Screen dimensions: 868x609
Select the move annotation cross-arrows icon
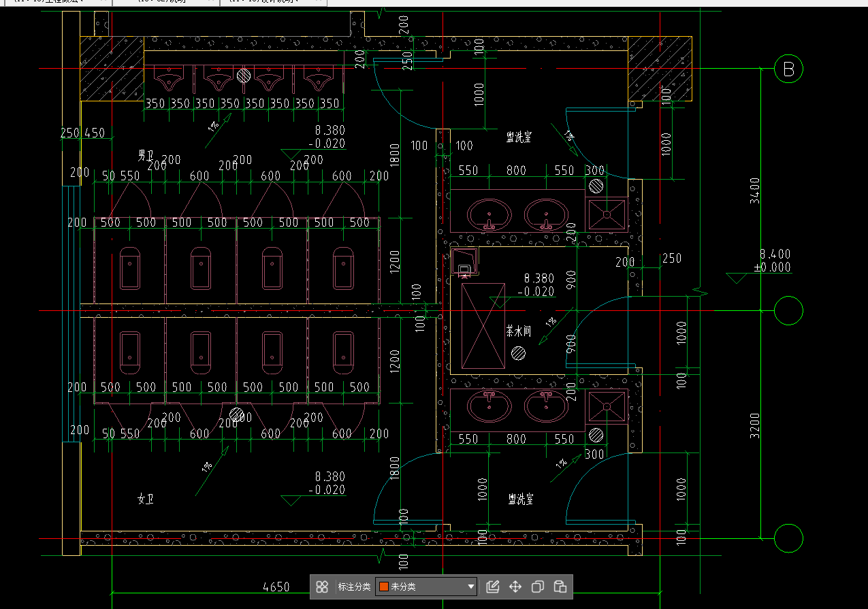(x=515, y=587)
